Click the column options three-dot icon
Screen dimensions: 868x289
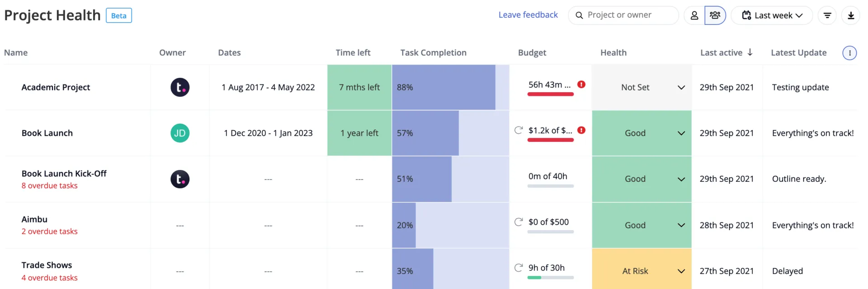point(850,53)
